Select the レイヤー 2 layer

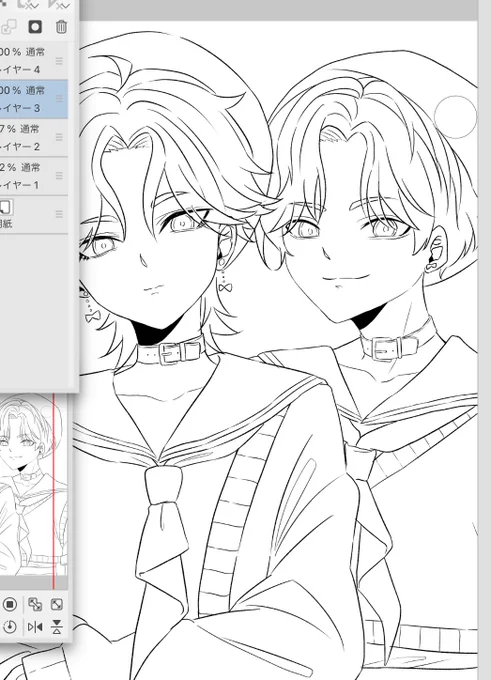point(34,137)
